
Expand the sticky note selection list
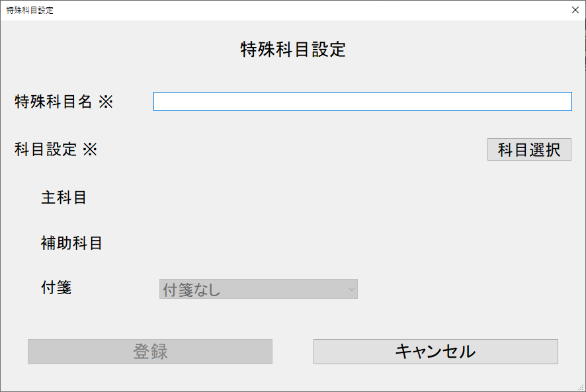[x=349, y=289]
